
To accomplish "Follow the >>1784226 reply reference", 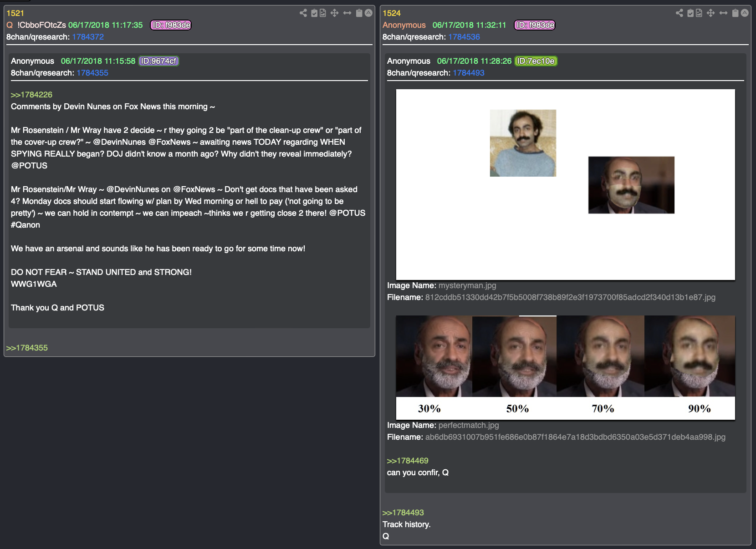I will click(31, 95).
